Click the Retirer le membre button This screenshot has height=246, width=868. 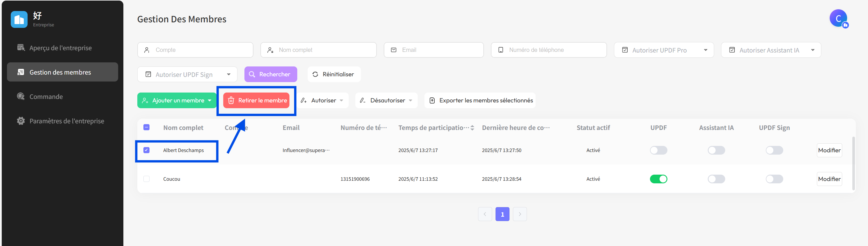click(256, 100)
